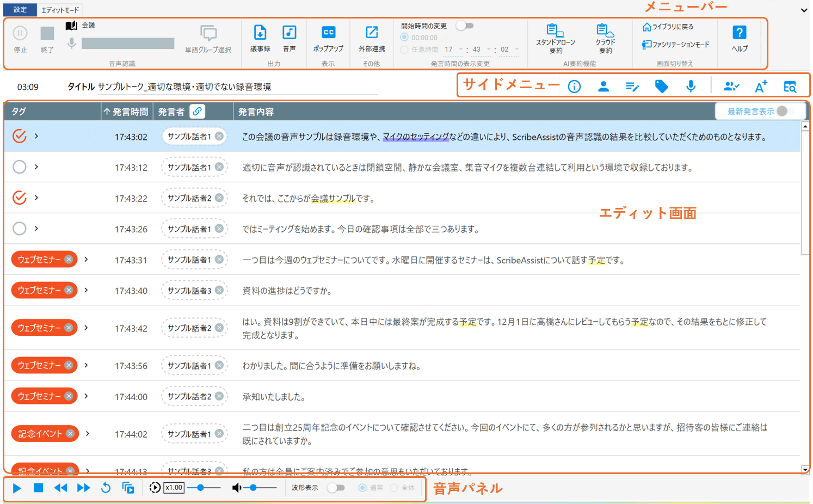813x504 pixels.
Task: Click the speaker link icon beside 発言者
Action: pos(197,112)
